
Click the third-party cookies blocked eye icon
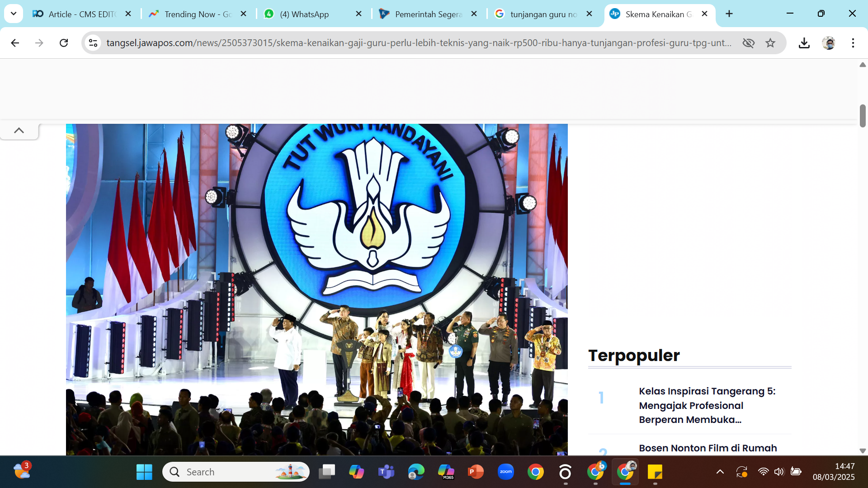click(x=749, y=43)
